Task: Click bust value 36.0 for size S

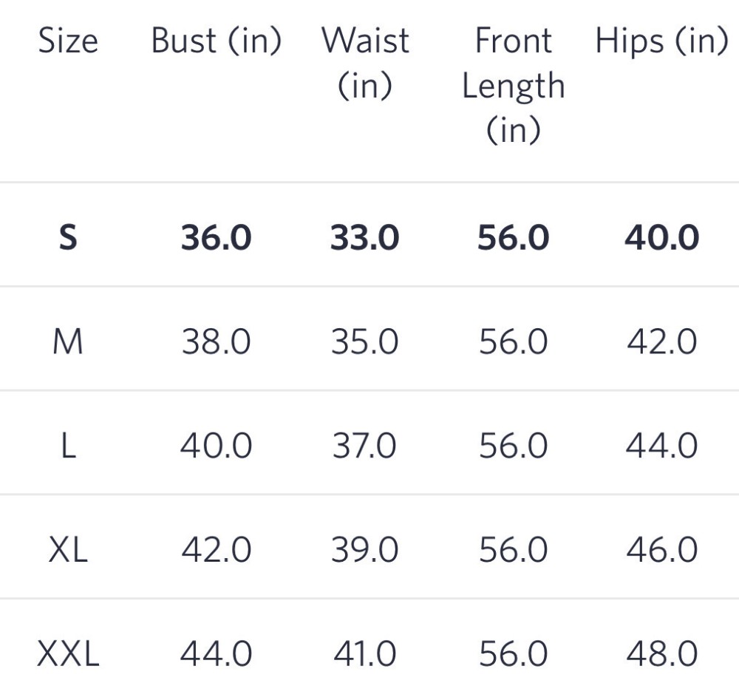Action: 216,238
